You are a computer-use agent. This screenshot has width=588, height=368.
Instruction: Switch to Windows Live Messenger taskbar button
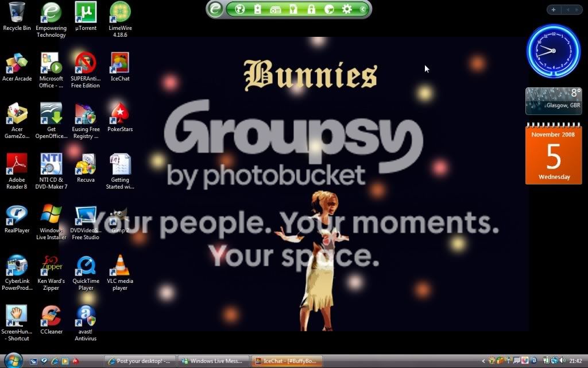click(213, 361)
